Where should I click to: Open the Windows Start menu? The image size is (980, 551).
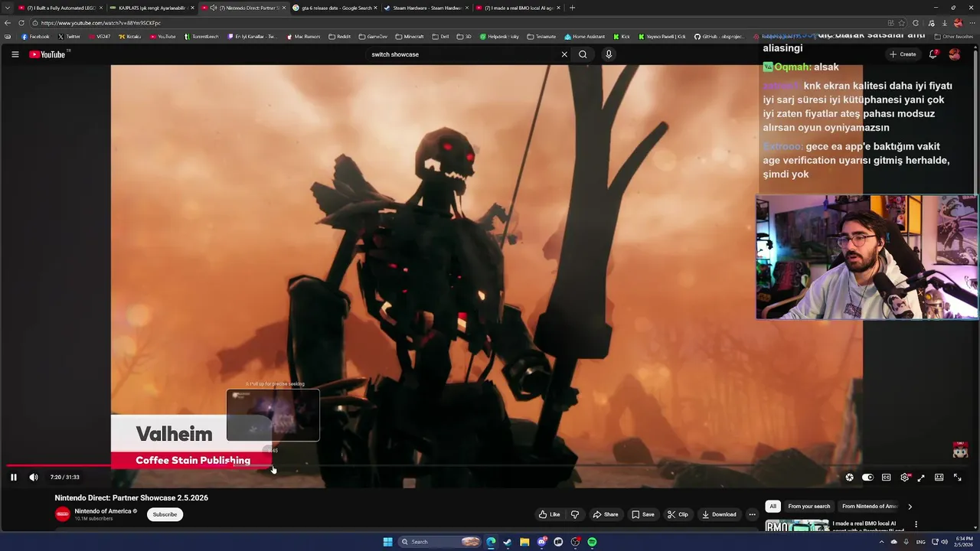pyautogui.click(x=387, y=542)
